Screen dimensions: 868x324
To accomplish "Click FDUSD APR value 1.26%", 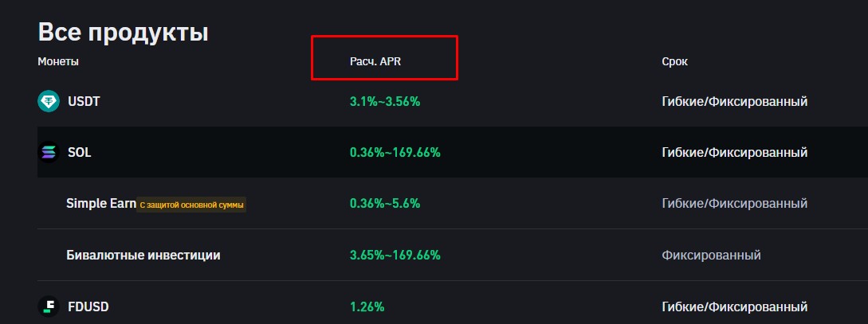I will pos(367,306).
